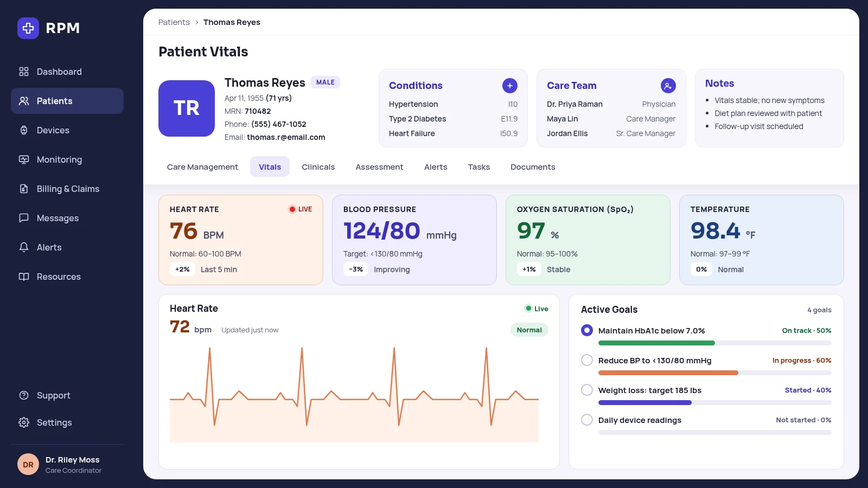
Task: Click phone number (555) 467-1052
Action: pos(279,124)
